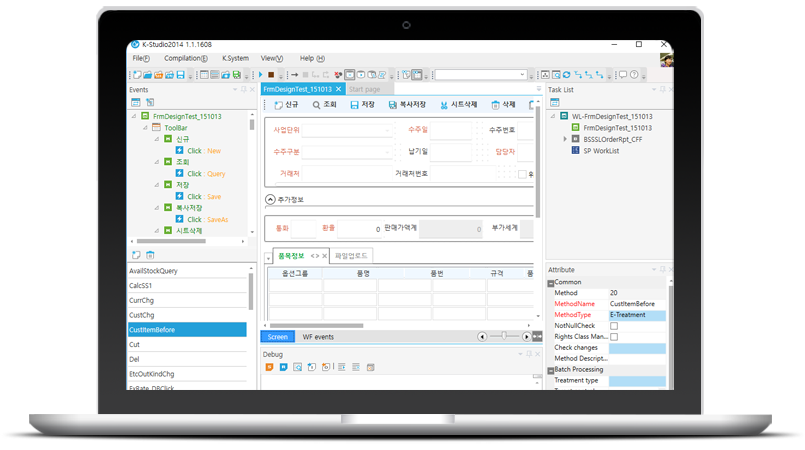Click the first orange icon in Debug toolbar
Viewport: 805px width, 450px height.
coord(270,368)
